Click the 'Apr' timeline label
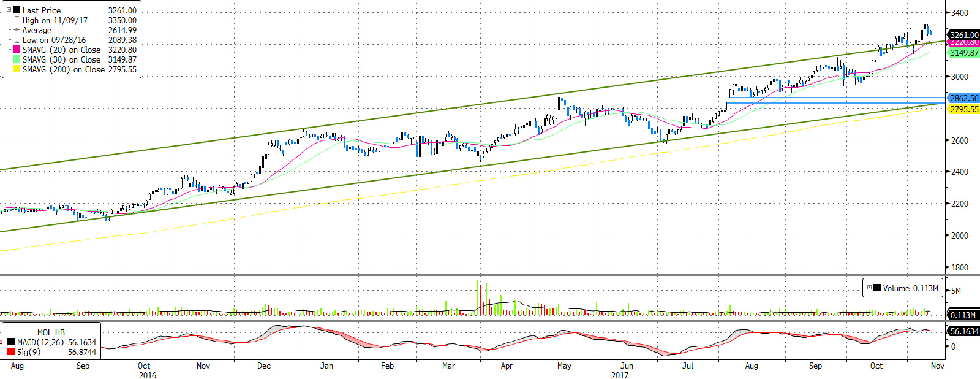 507,366
